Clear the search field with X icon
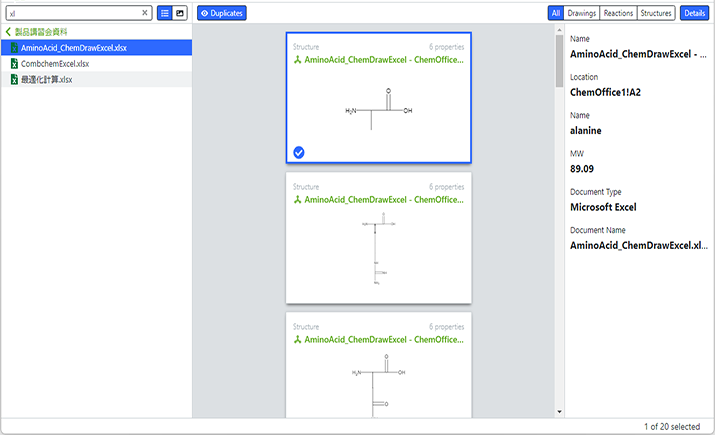The width and height of the screenshot is (715, 435). [145, 13]
